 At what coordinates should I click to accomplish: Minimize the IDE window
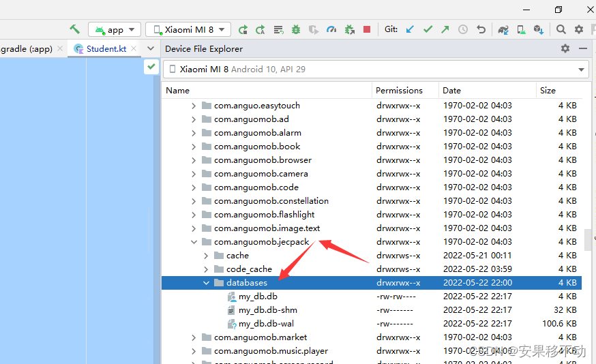point(526,10)
